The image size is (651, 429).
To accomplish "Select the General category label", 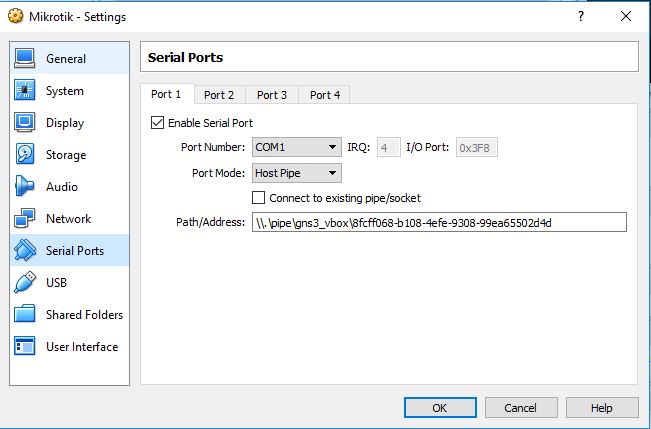I will click(x=66, y=59).
